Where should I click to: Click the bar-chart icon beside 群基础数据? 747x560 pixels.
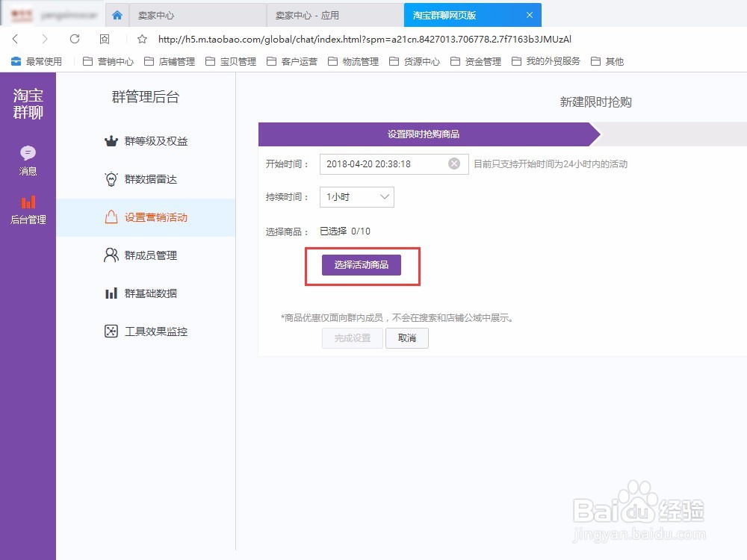[x=111, y=293]
